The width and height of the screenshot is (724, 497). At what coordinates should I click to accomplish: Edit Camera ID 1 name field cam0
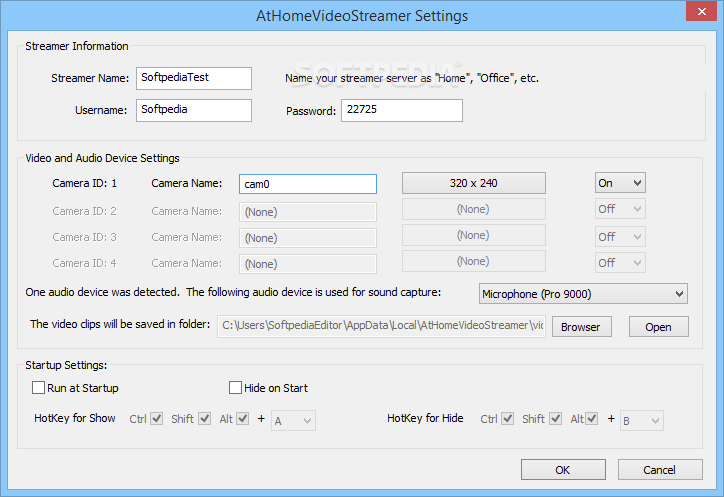308,184
